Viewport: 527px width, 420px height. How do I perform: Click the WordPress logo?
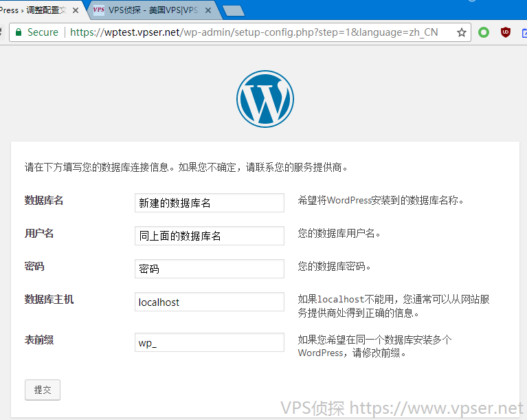tap(265, 98)
